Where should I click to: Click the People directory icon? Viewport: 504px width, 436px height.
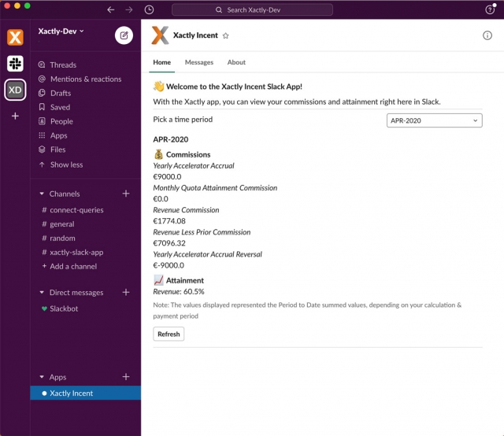[42, 121]
